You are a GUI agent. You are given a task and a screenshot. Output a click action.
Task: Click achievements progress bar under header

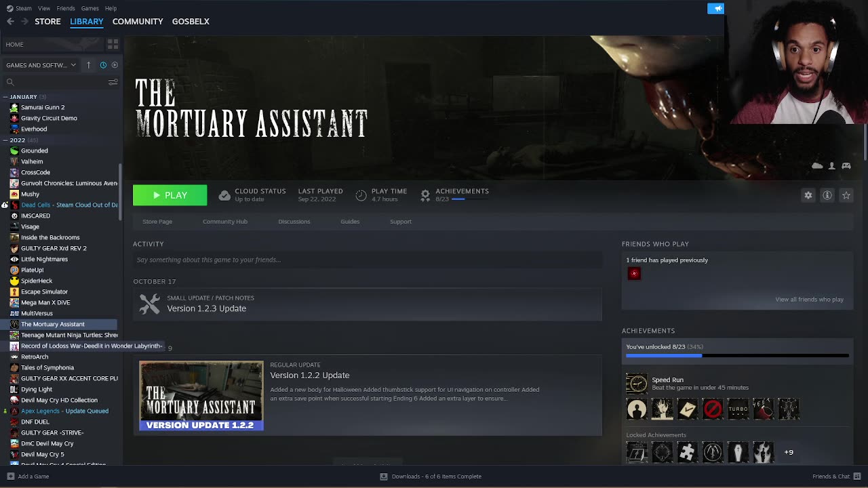tap(470, 199)
